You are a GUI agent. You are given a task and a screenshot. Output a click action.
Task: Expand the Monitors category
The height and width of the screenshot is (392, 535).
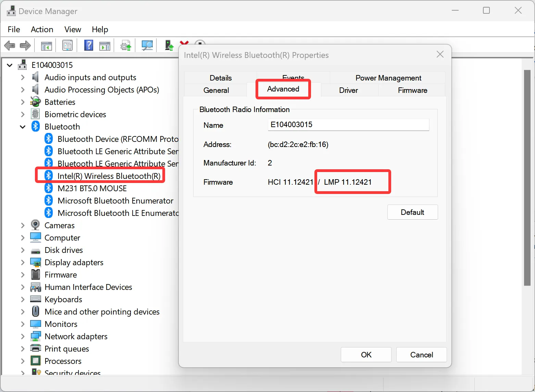23,324
